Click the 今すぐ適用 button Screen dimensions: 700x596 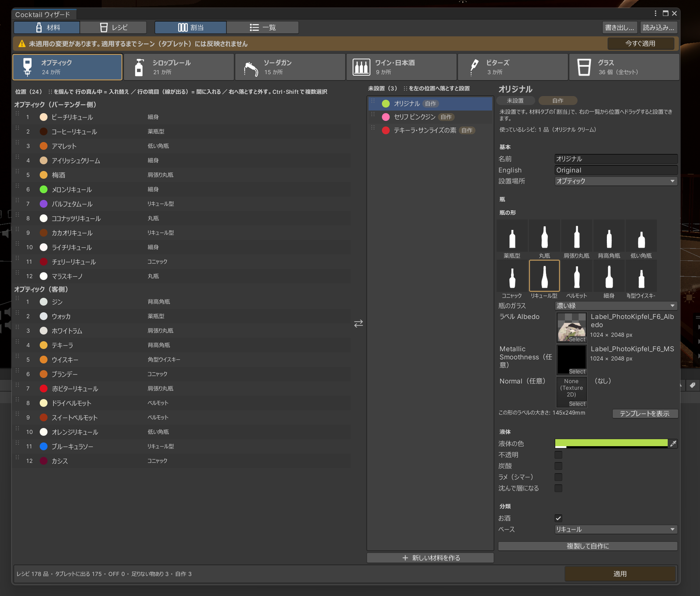[640, 44]
